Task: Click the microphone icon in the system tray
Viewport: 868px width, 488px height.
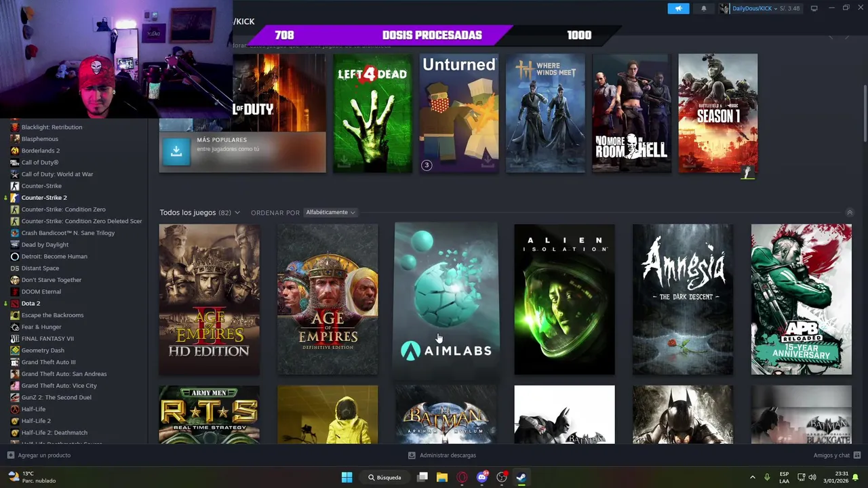Action: click(x=767, y=477)
